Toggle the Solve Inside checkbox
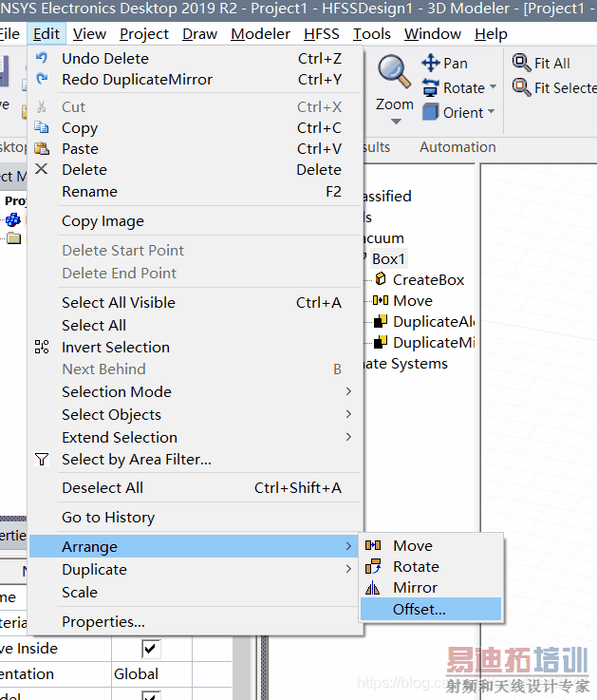Image resolution: width=597 pixels, height=700 pixels. pyautogui.click(x=151, y=649)
